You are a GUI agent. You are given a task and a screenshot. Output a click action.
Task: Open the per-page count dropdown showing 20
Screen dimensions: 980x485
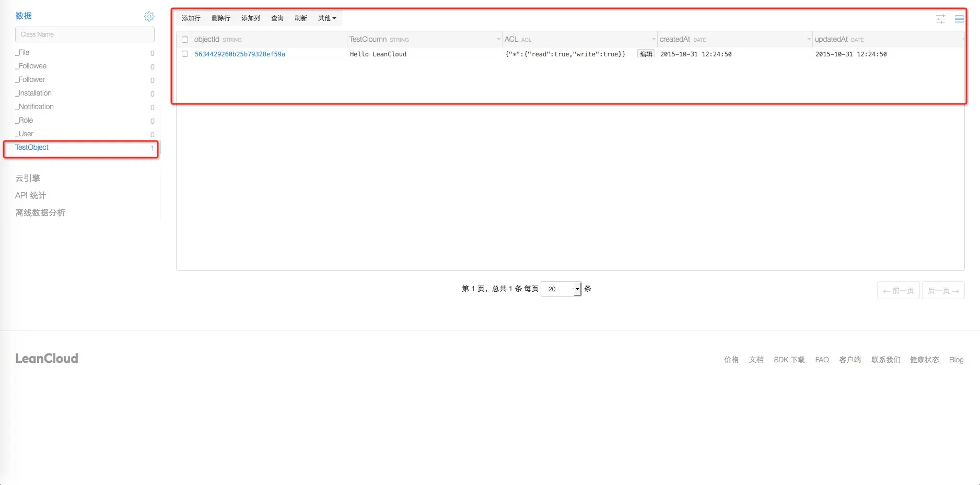click(x=561, y=289)
